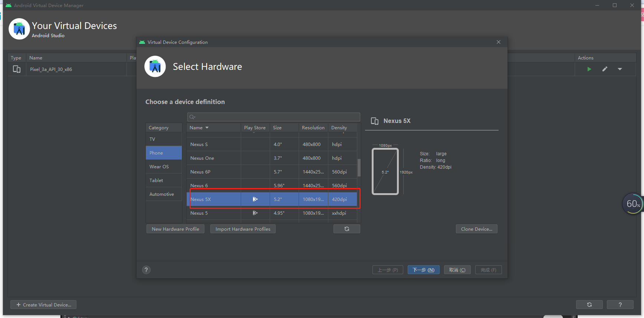Select the Phone category
Image resolution: width=644 pixels, height=318 pixels.
[x=164, y=153]
